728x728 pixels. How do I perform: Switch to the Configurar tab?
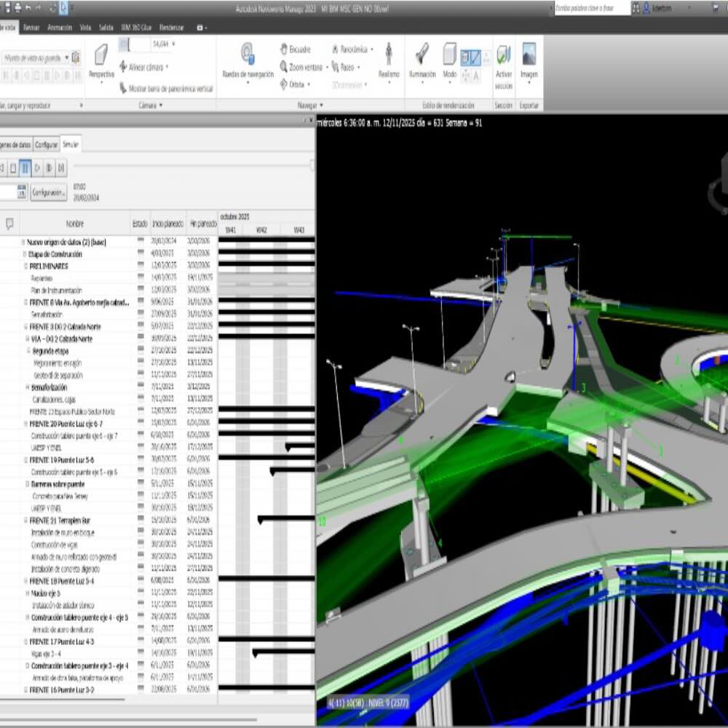coord(47,145)
